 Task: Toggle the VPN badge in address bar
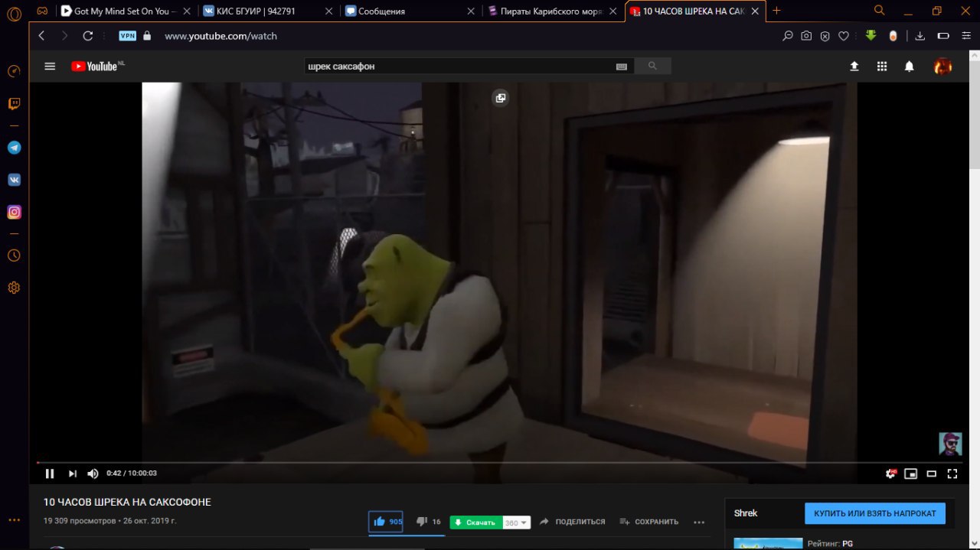[x=127, y=36]
